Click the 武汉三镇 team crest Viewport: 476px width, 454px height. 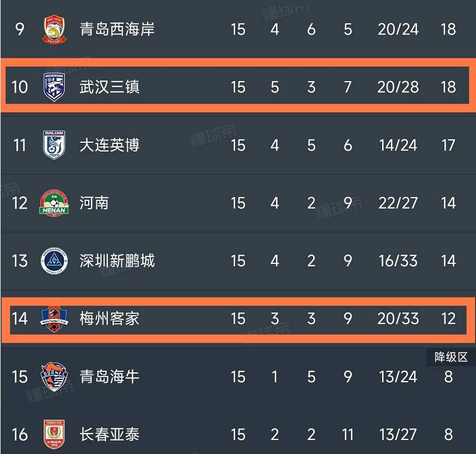pos(54,87)
